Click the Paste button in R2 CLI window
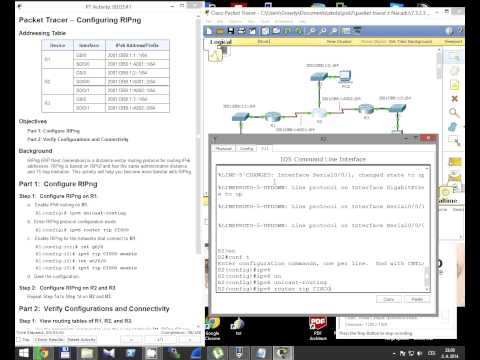The height and width of the screenshot is (360, 480). point(417,299)
